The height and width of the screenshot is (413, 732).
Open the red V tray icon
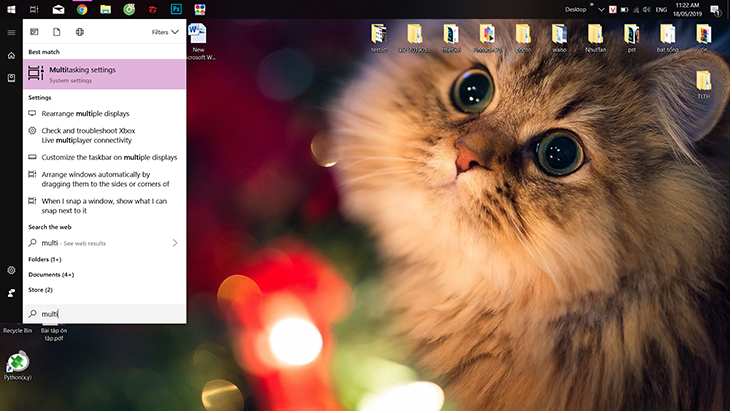pos(612,9)
